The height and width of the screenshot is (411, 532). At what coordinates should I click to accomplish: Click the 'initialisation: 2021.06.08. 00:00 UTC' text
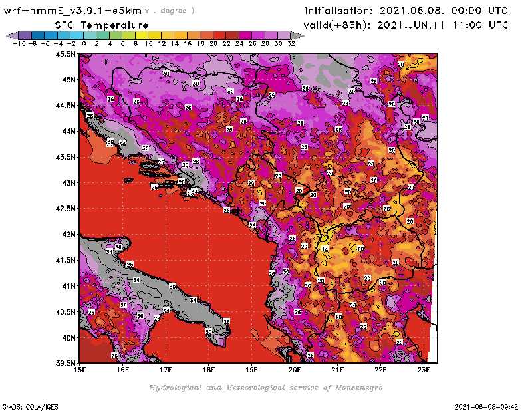(x=406, y=11)
